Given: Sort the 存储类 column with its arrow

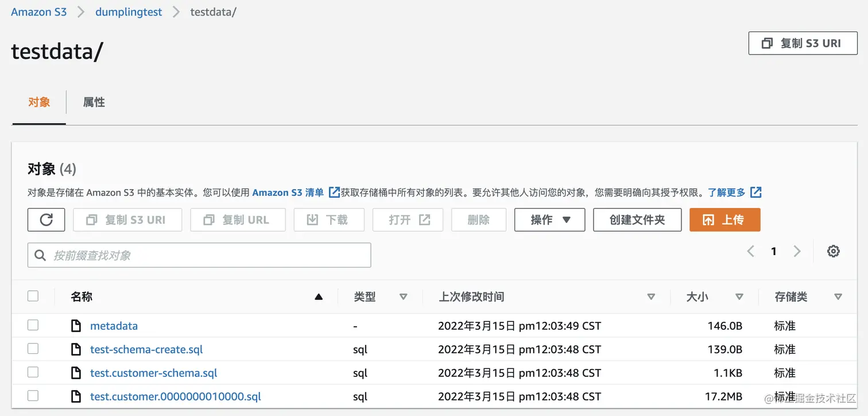Looking at the screenshot, I should pos(838,297).
